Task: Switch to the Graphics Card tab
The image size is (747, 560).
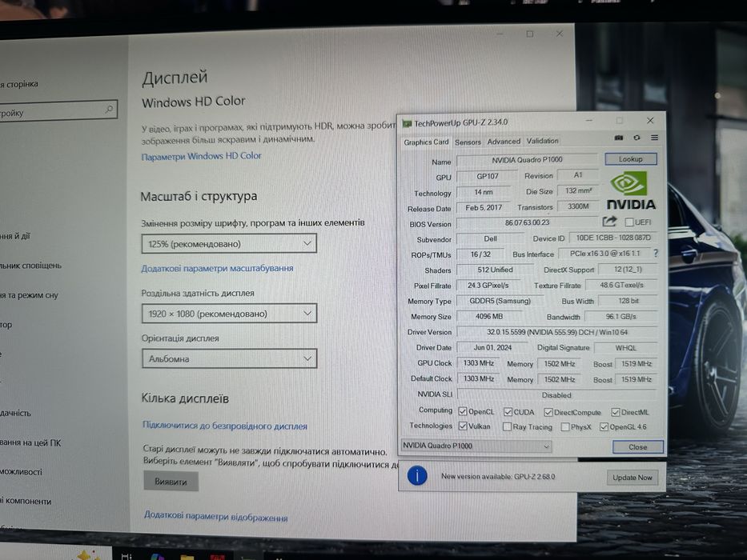Action: pyautogui.click(x=426, y=142)
